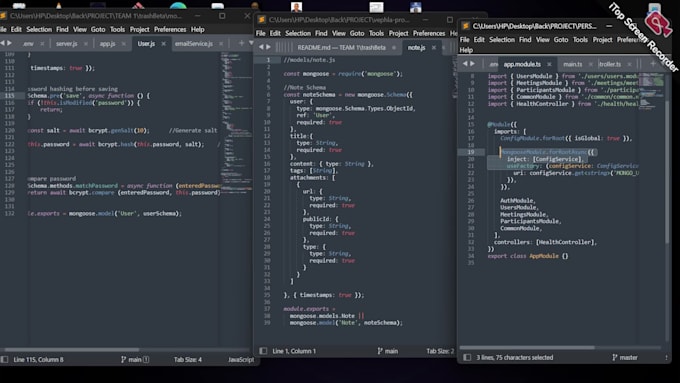Close the README.md tab in the middle window
This screenshot has width=680, height=383.
(394, 48)
